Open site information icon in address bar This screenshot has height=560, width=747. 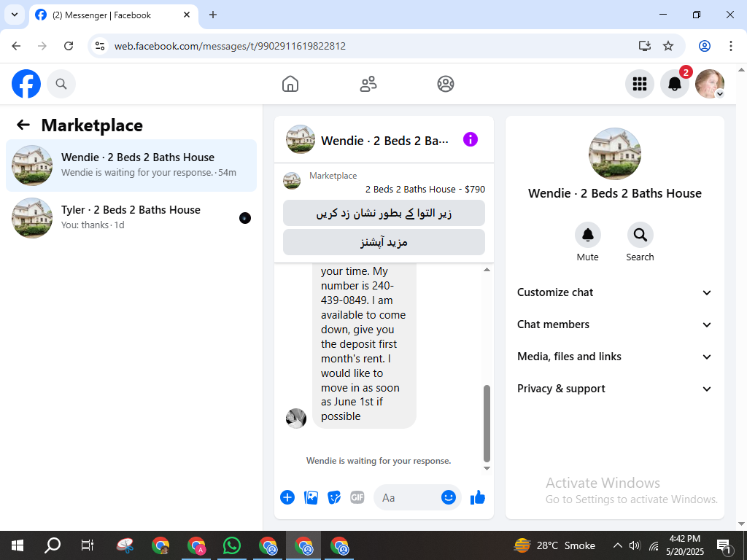(x=99, y=46)
